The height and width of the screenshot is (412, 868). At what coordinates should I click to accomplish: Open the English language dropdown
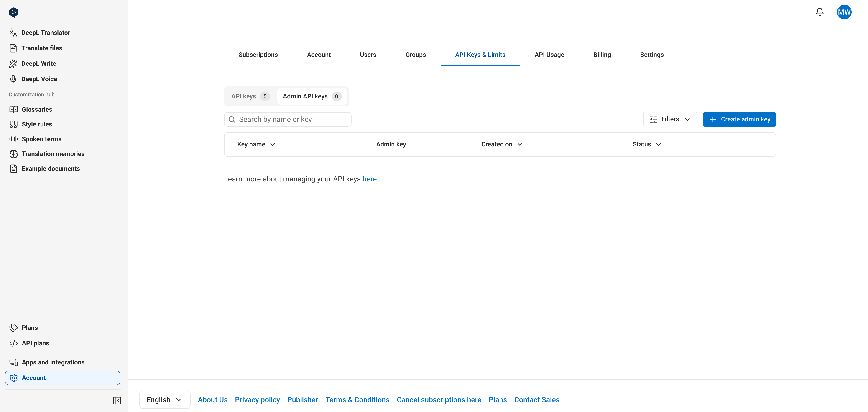(164, 399)
